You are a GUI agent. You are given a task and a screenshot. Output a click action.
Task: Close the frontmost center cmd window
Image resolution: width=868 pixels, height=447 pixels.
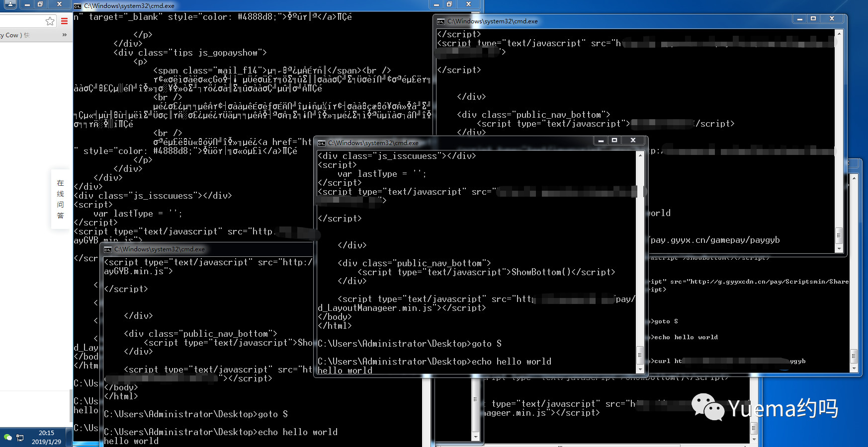633,141
